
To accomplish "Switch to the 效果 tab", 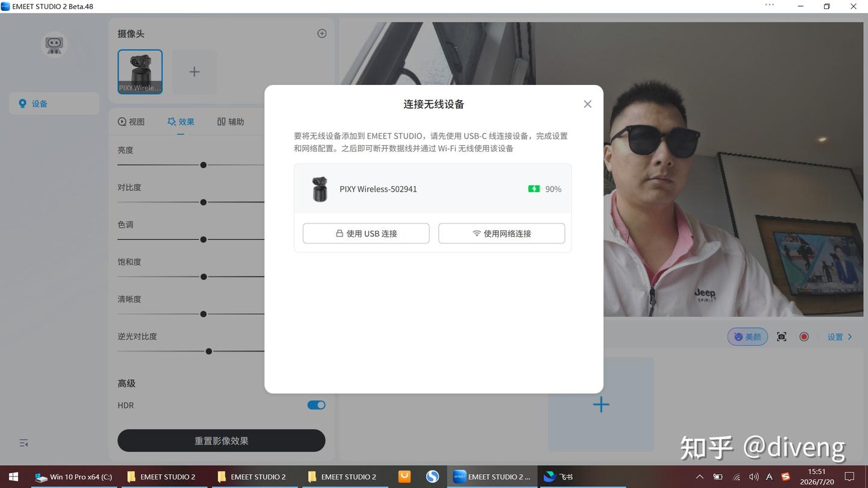I will (181, 122).
